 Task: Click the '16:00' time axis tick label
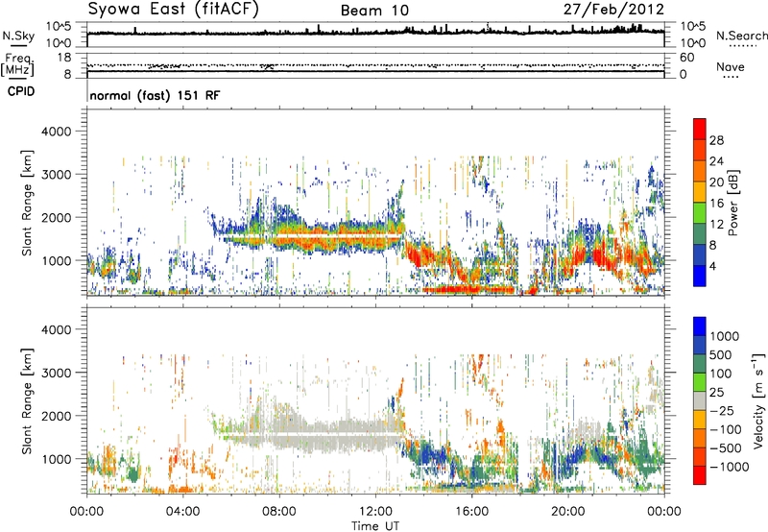(471, 512)
